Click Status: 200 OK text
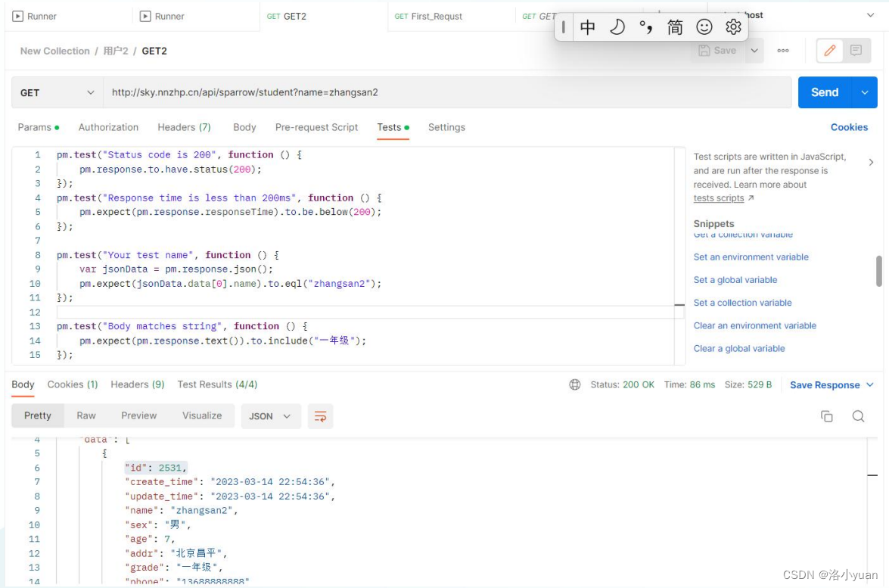 point(622,384)
